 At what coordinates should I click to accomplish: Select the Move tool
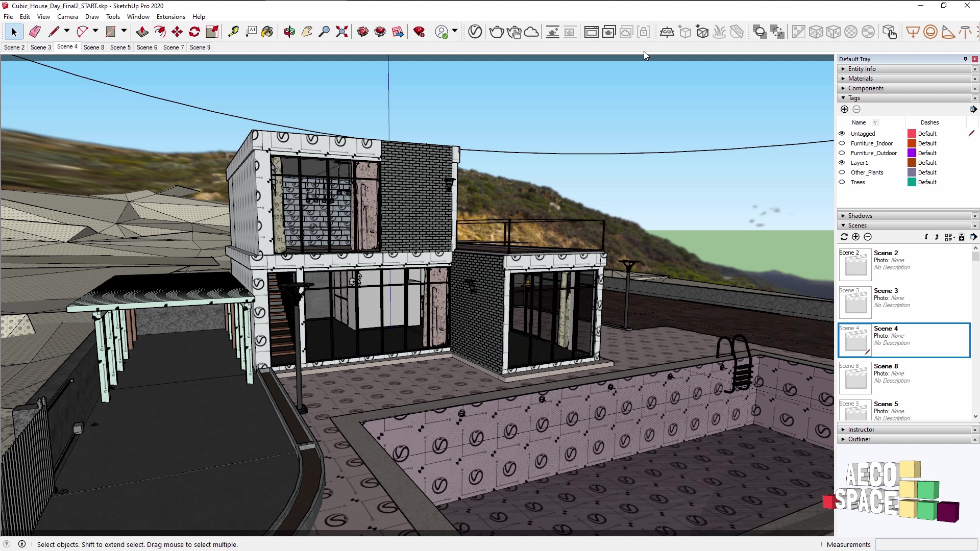point(177,32)
